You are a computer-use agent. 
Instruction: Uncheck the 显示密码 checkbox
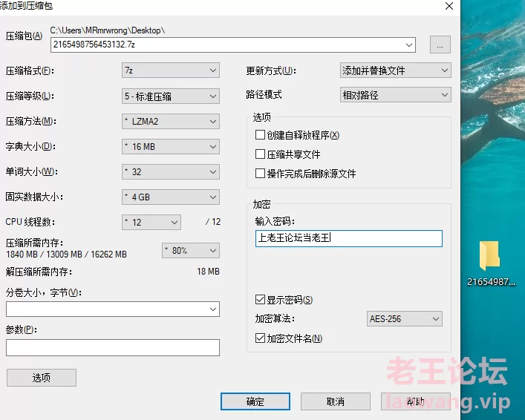(260, 299)
